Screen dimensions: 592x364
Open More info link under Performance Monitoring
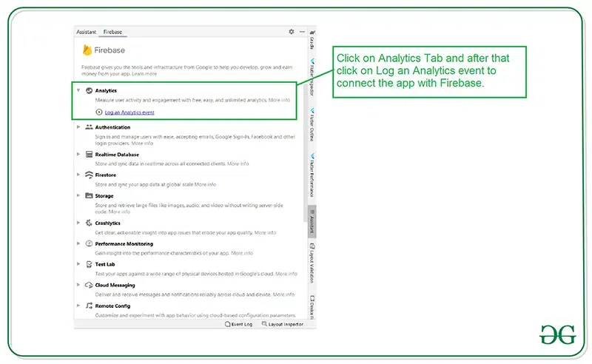(242, 253)
